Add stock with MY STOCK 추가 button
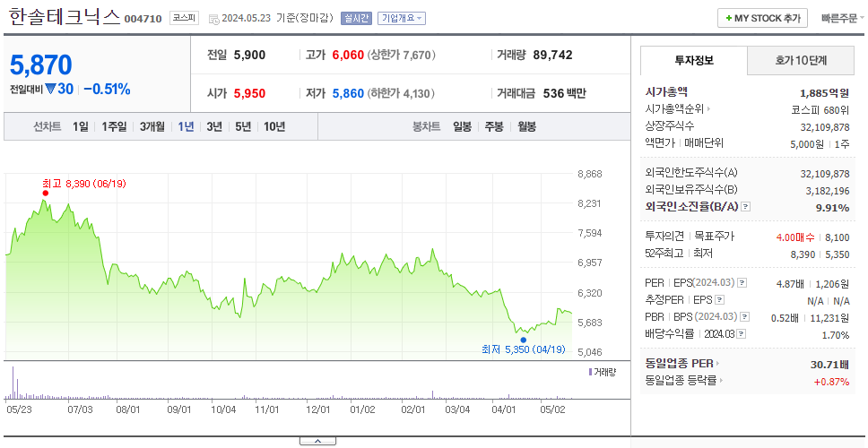868x448 pixels. pyautogui.click(x=762, y=18)
